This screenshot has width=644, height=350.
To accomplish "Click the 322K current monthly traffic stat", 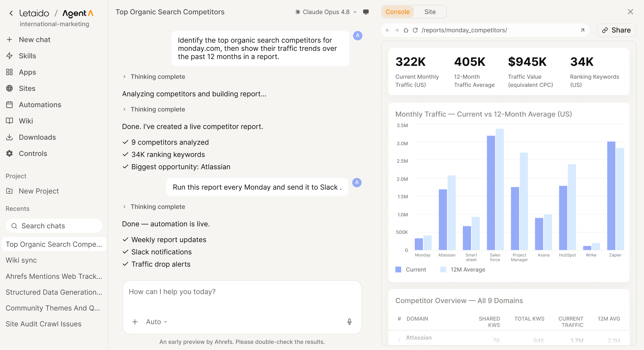I will pyautogui.click(x=417, y=72).
